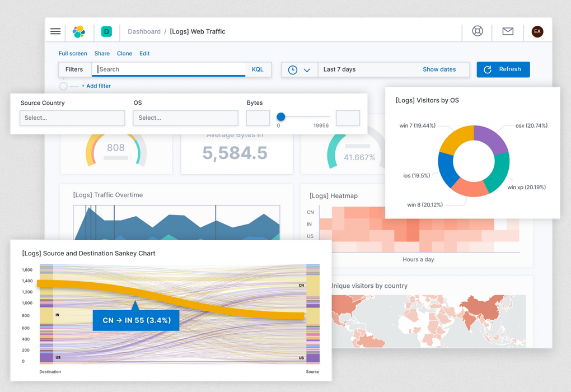571x392 pixels.
Task: Clone the dashboard
Action: point(124,54)
